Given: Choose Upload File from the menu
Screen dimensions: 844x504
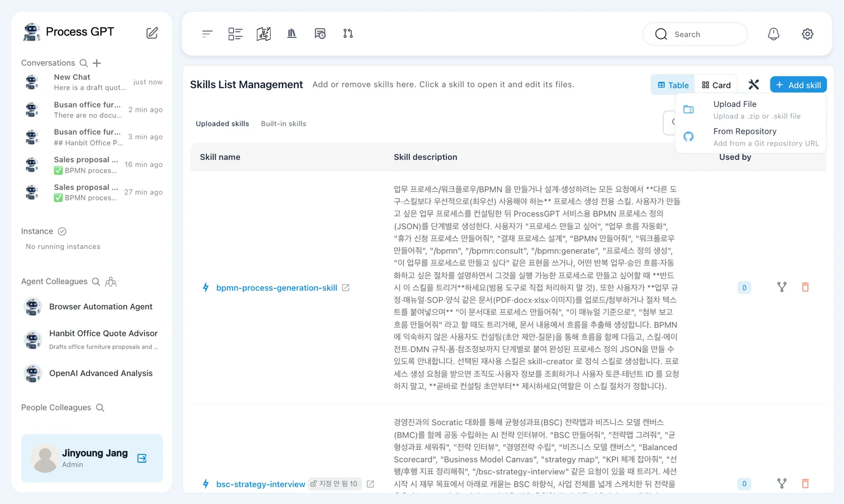Looking at the screenshot, I should (x=751, y=110).
